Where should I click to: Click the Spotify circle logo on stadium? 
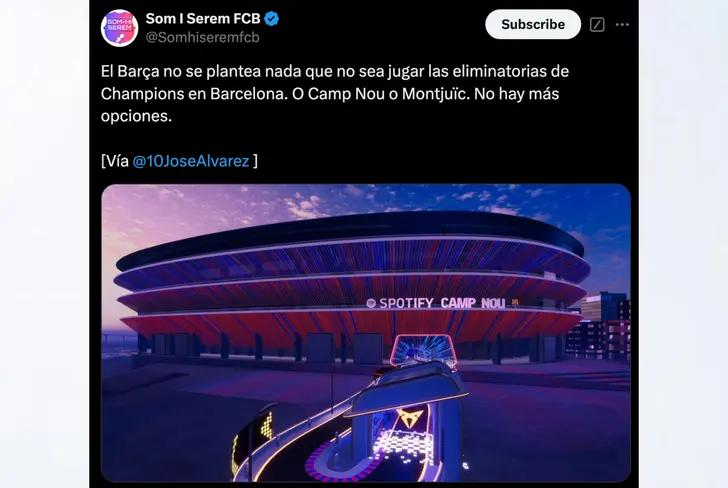[x=371, y=303]
